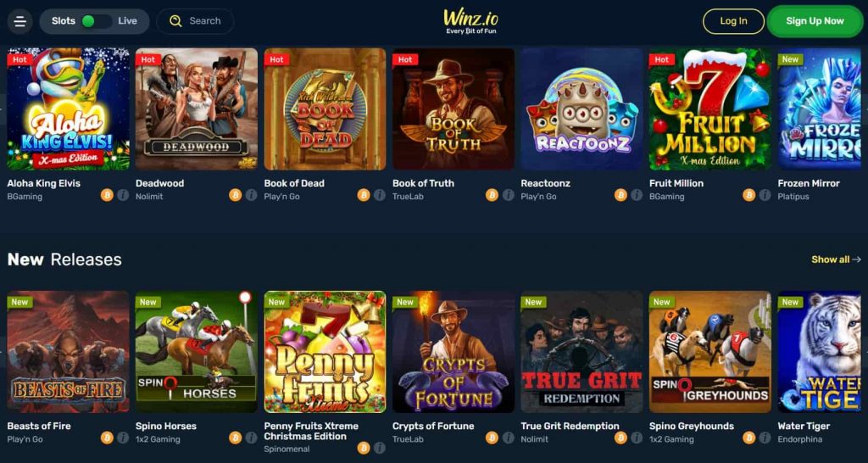The image size is (868, 463).
Task: Select the Slots label in the toggle
Action: point(64,21)
